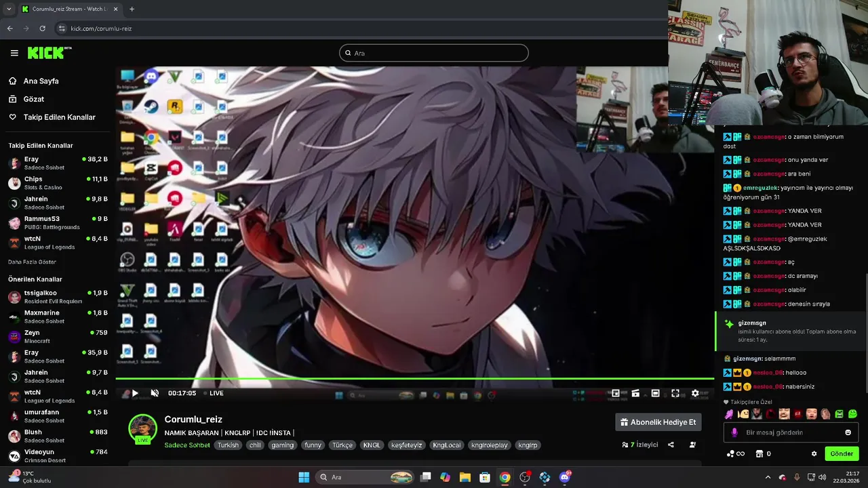
Task: Open the viewer list (7 İzleyici)
Action: tap(640, 445)
